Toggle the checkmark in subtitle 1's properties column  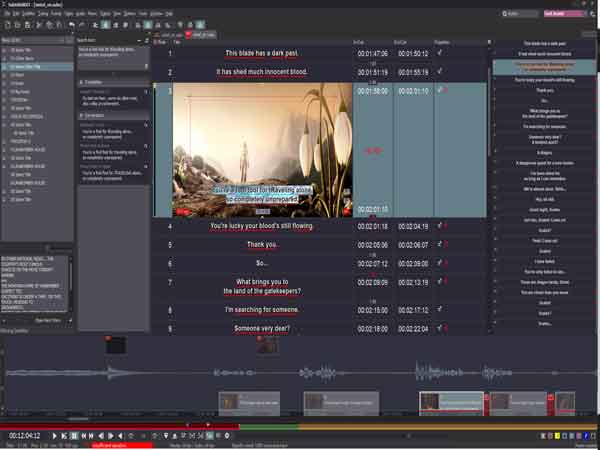click(439, 53)
